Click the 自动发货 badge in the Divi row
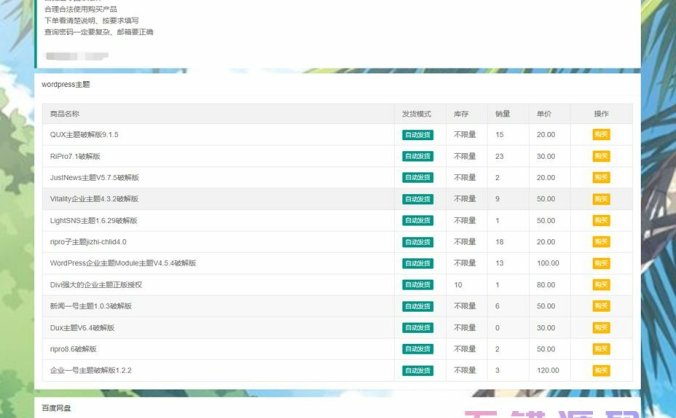Screen dimensions: 676x418 (418, 285)
